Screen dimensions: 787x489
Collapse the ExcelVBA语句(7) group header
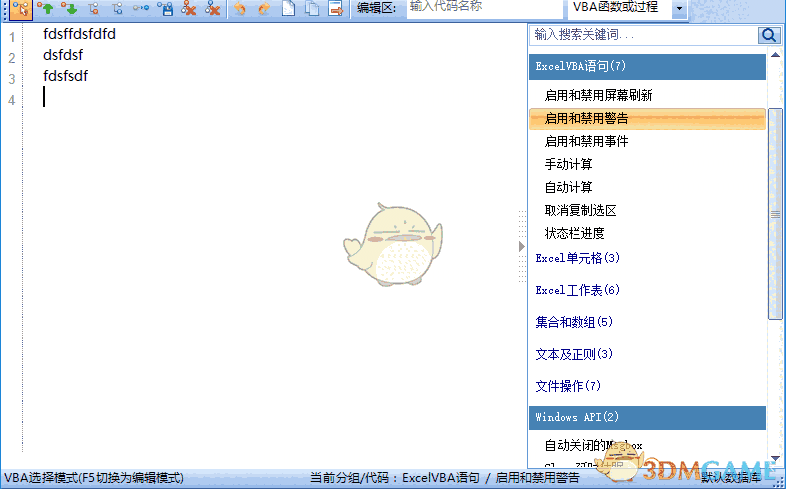[647, 66]
